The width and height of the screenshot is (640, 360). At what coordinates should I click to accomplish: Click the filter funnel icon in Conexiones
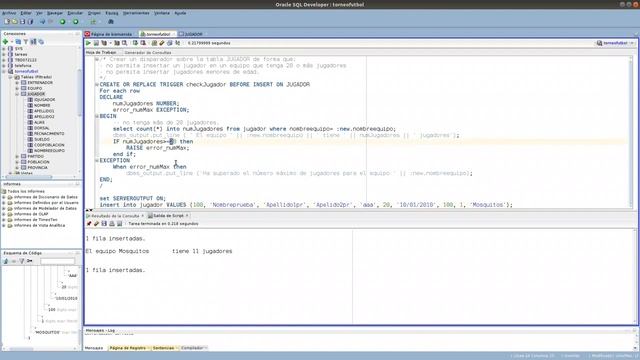26,42
